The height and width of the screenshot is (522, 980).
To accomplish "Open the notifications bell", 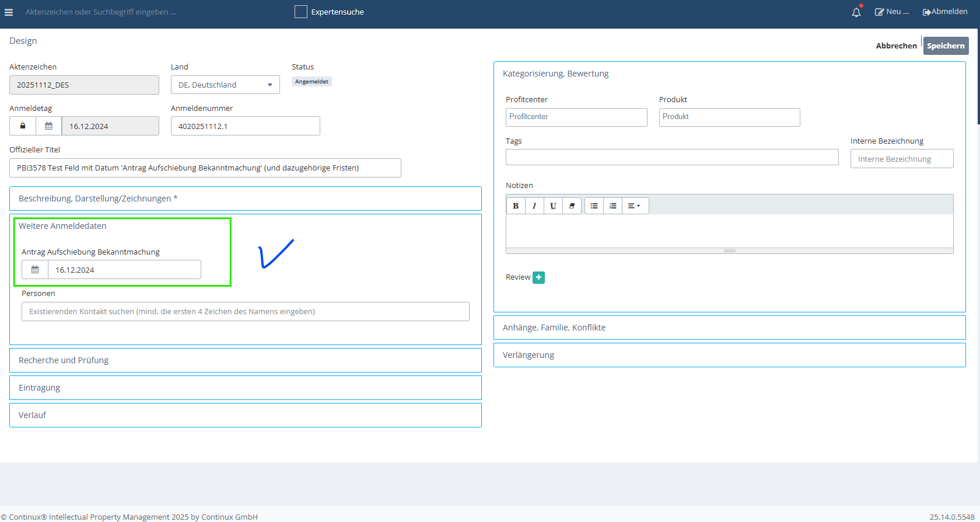I will (856, 12).
